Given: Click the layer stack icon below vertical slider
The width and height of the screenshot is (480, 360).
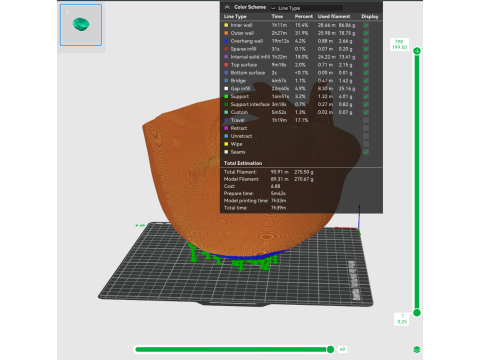Looking at the screenshot, I should tap(417, 349).
